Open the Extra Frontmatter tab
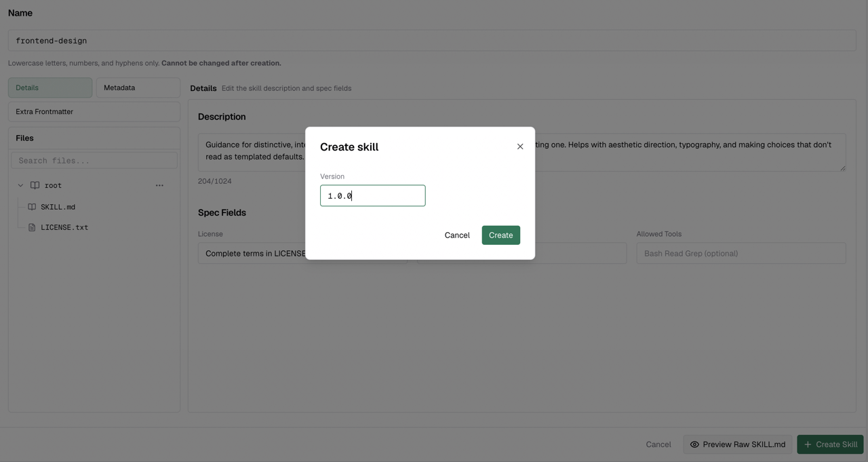This screenshot has width=868, height=462. tap(94, 111)
